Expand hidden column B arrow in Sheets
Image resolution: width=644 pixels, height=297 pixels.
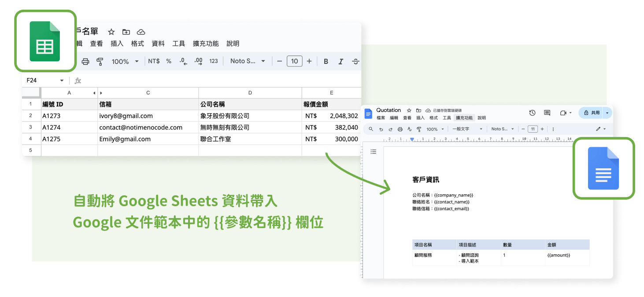[x=101, y=93]
